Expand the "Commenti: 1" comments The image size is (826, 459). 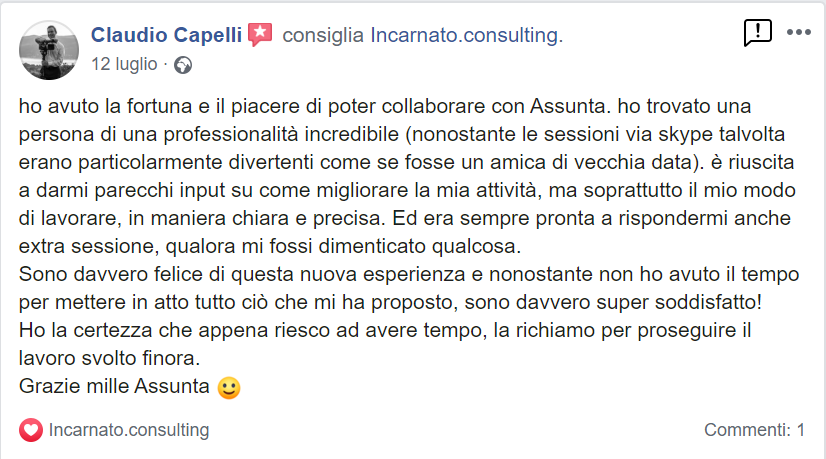tap(754, 430)
